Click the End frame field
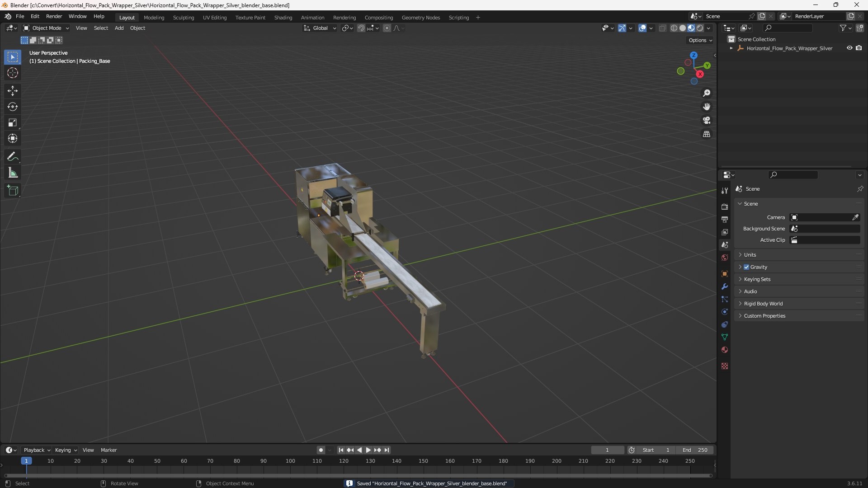Image resolution: width=868 pixels, height=488 pixels. click(x=695, y=450)
